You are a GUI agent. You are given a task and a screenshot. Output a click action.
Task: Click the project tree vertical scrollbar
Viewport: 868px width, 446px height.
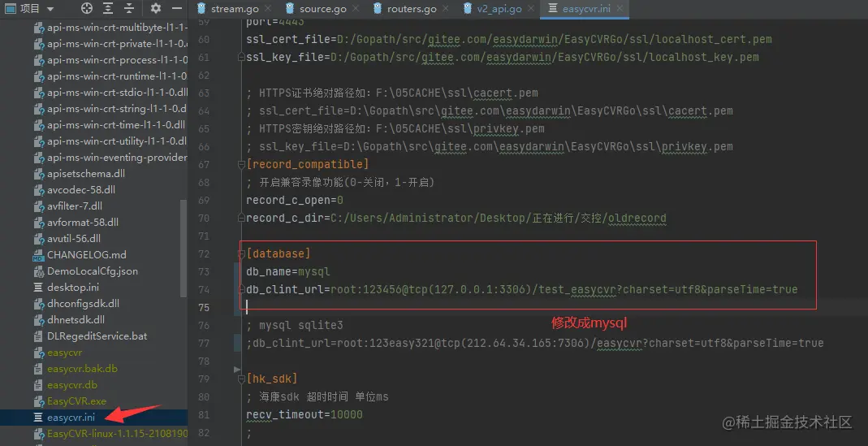coord(184,249)
